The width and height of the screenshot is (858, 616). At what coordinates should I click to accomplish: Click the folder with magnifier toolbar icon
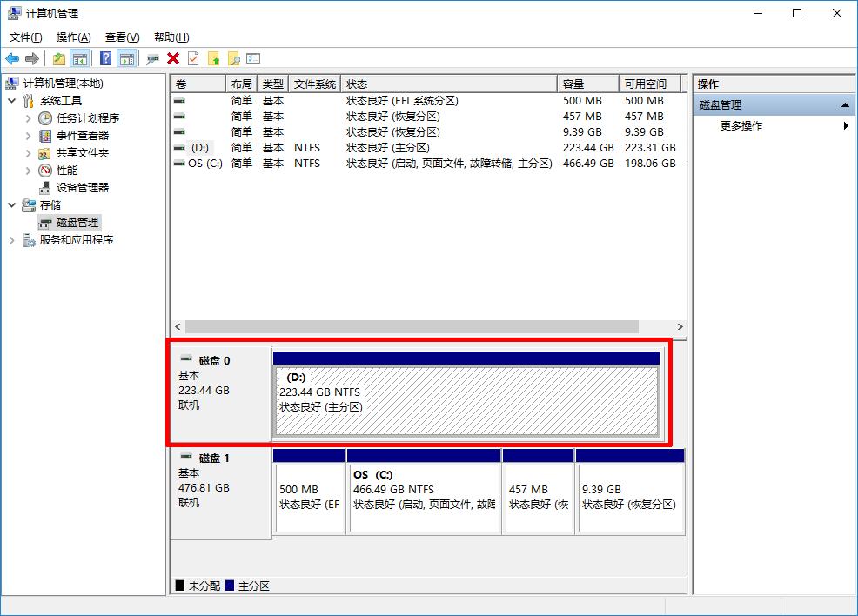(x=233, y=58)
